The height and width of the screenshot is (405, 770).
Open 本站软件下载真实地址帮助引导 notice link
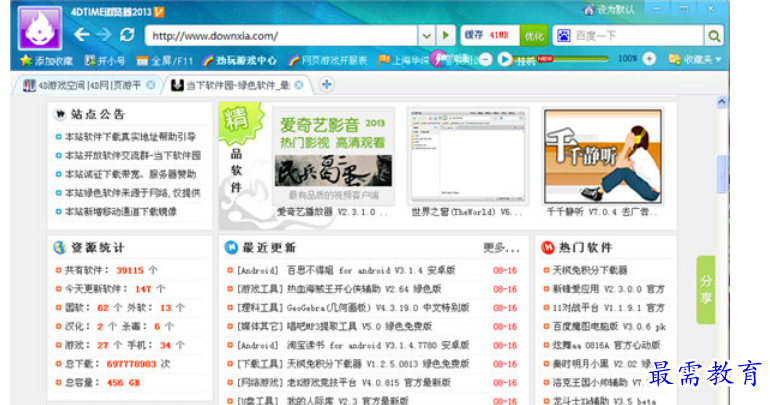(x=130, y=137)
